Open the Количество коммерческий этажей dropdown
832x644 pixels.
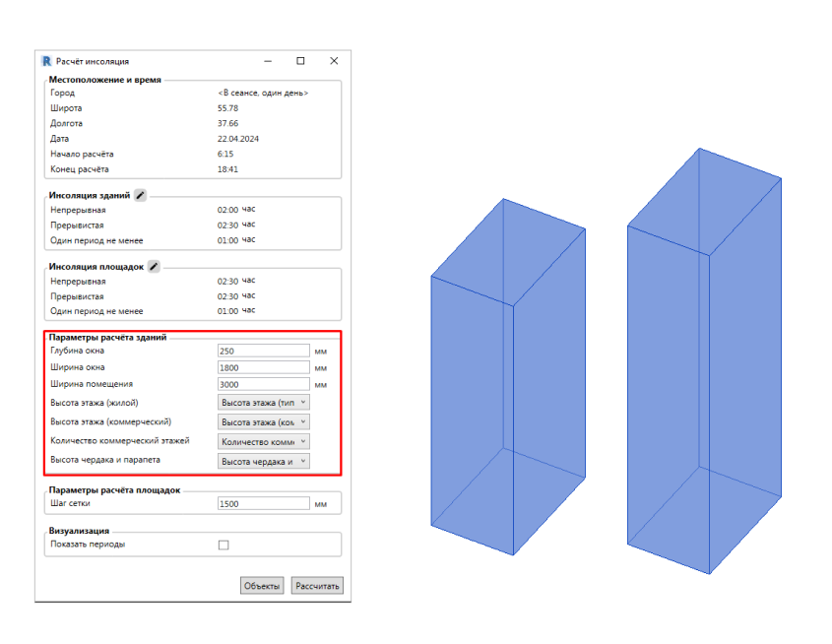pyautogui.click(x=263, y=441)
